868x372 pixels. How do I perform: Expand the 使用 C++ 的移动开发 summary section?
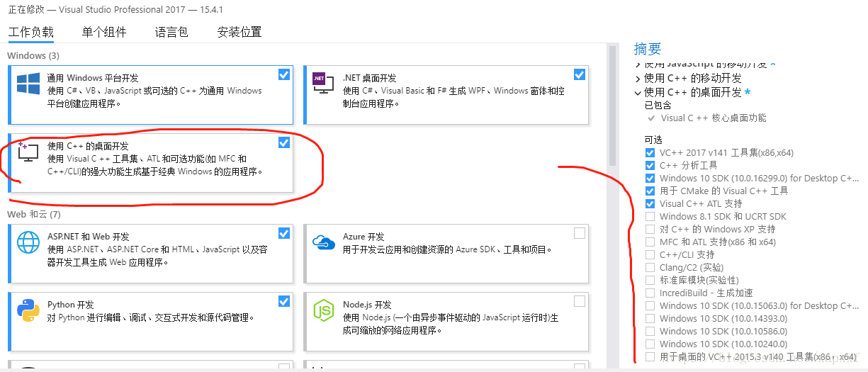pyautogui.click(x=638, y=79)
